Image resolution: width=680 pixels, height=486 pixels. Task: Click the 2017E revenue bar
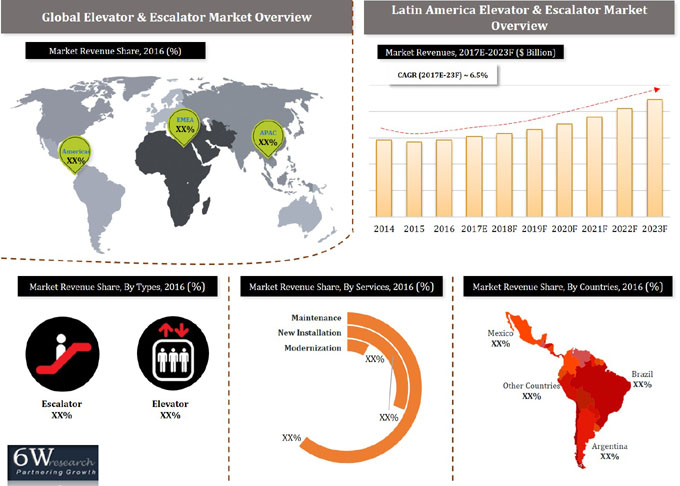[474, 176]
